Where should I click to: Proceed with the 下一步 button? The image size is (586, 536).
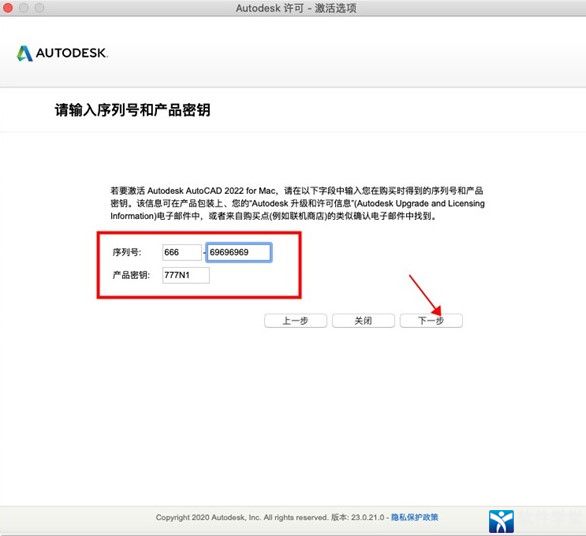coord(431,320)
